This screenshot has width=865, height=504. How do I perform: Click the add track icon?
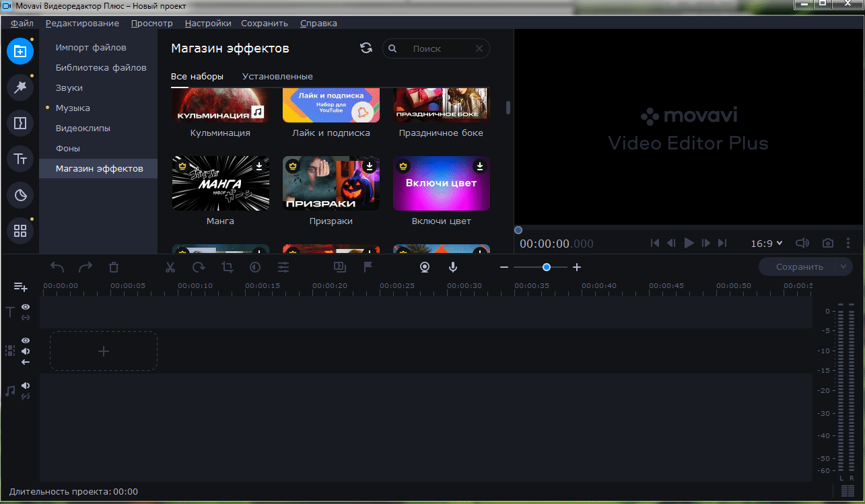pos(21,287)
